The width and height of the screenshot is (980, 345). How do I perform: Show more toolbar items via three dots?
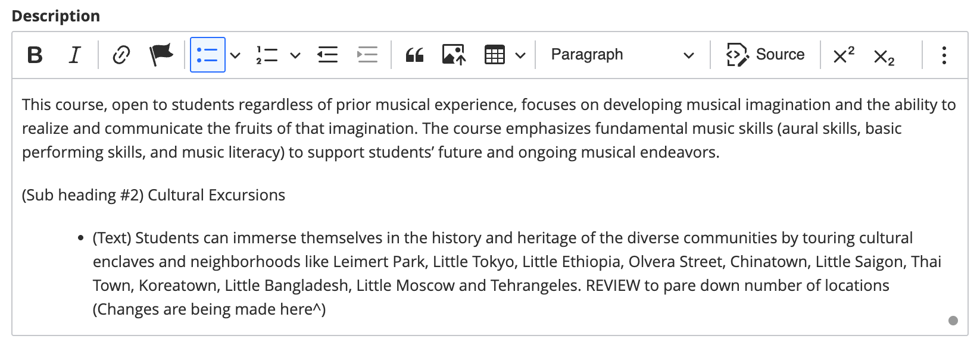point(944,55)
